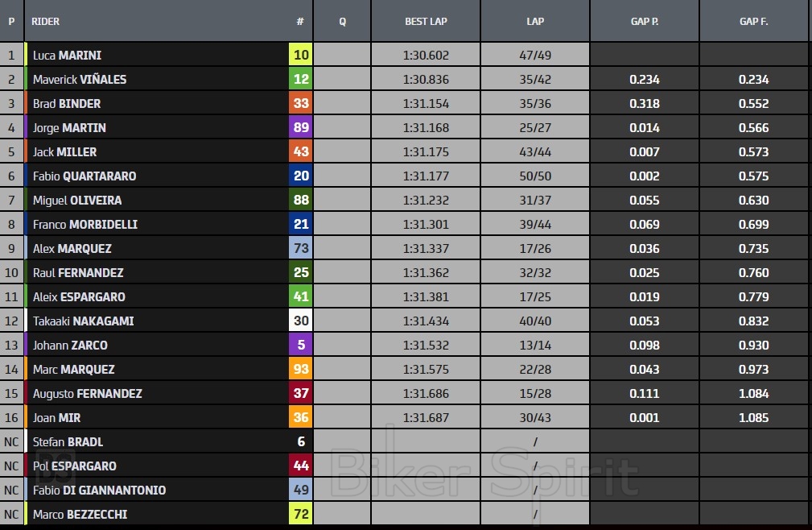Click the Q column header

point(342,22)
